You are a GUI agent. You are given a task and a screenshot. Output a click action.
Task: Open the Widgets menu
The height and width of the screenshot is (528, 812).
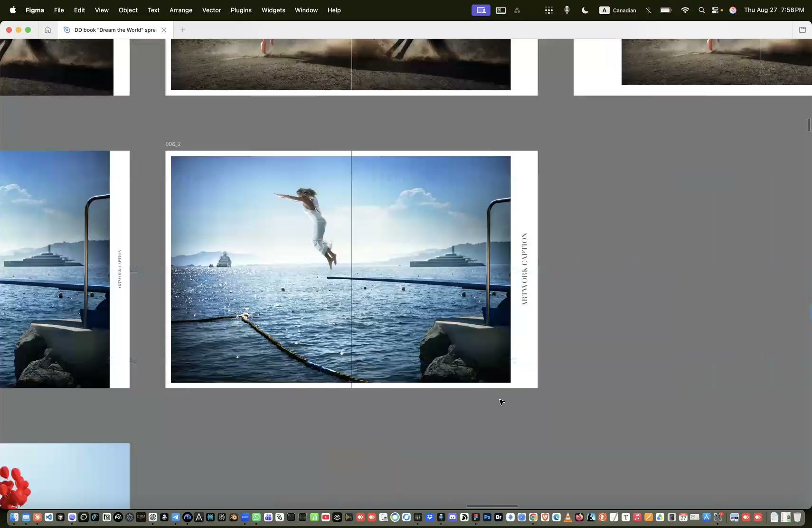[274, 10]
